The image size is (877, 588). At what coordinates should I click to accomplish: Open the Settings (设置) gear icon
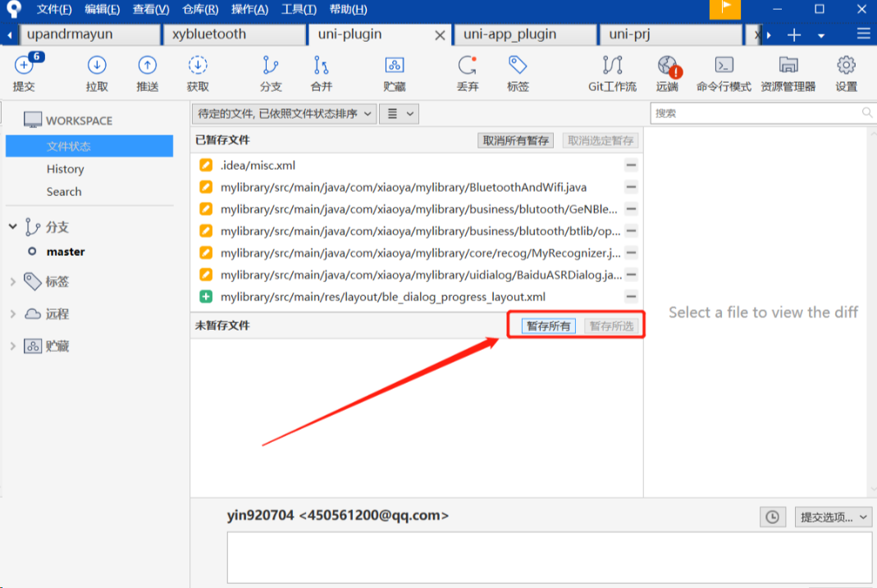pyautogui.click(x=847, y=72)
